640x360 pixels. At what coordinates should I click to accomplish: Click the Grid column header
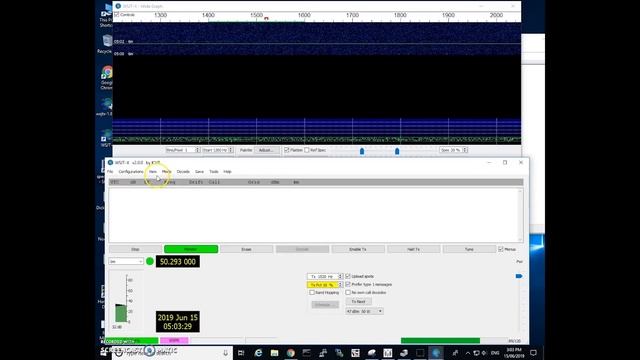(254, 182)
